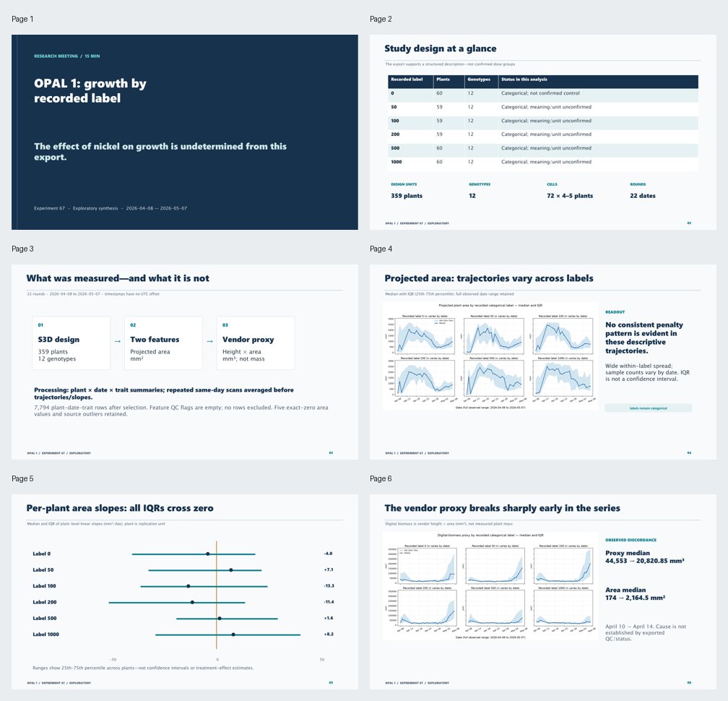Image resolution: width=728 pixels, height=701 pixels.
Task: Click the '359 plants' design units value
Action: (407, 196)
